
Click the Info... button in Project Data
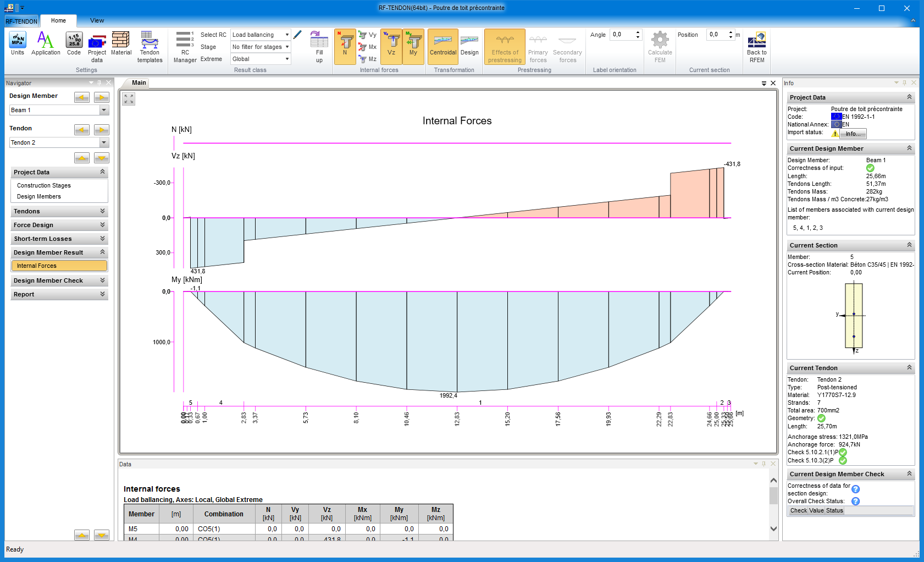[x=853, y=134]
